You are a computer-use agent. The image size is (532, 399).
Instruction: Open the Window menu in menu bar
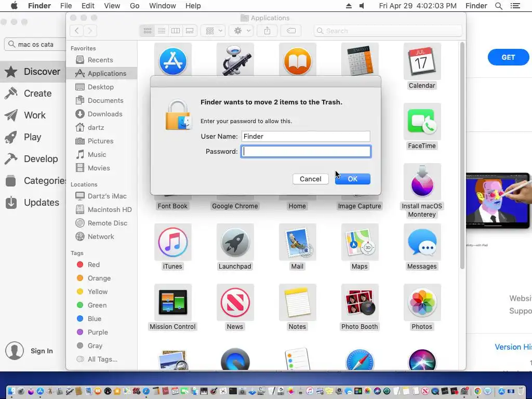tap(163, 6)
